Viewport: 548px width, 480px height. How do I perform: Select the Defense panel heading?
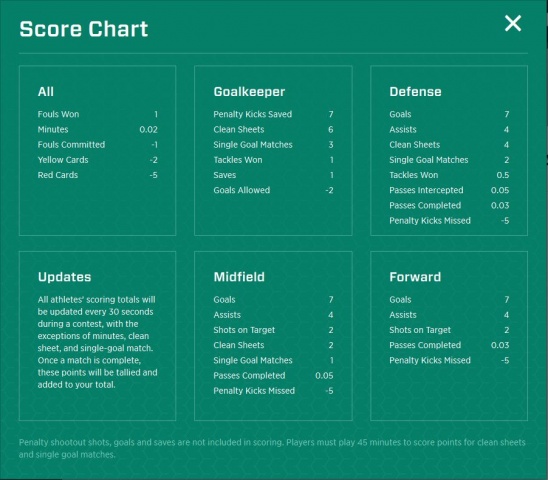coord(415,92)
